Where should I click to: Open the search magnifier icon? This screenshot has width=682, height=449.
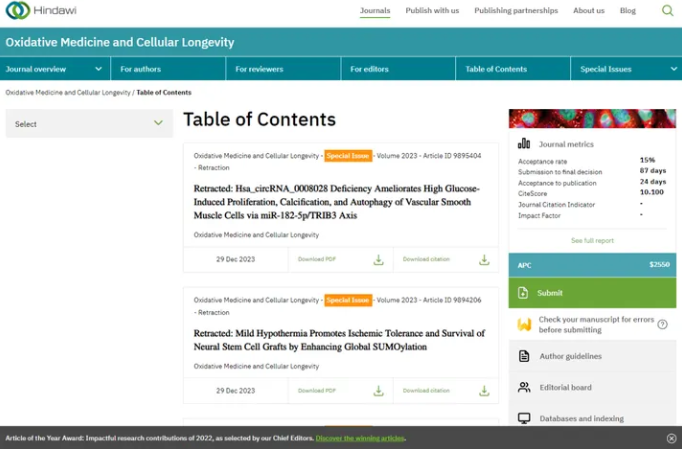tap(667, 10)
